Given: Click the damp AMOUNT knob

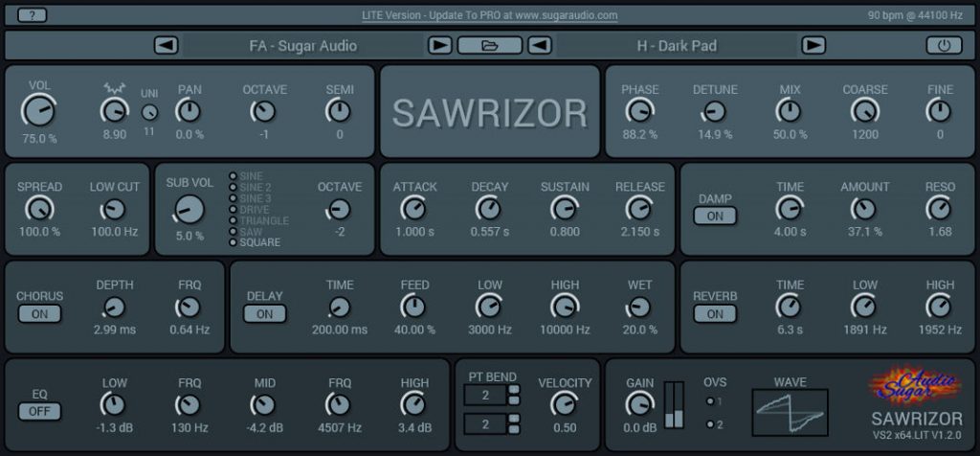Looking at the screenshot, I should (x=865, y=209).
